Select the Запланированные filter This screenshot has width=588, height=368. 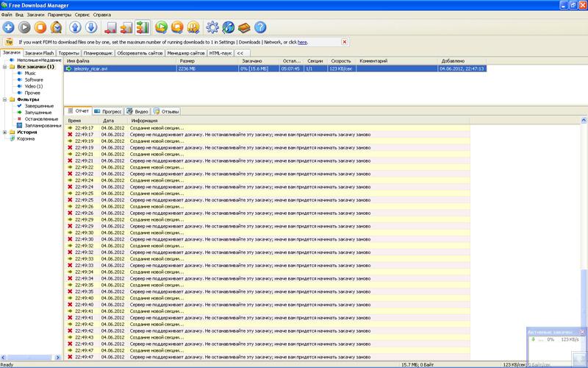point(43,125)
